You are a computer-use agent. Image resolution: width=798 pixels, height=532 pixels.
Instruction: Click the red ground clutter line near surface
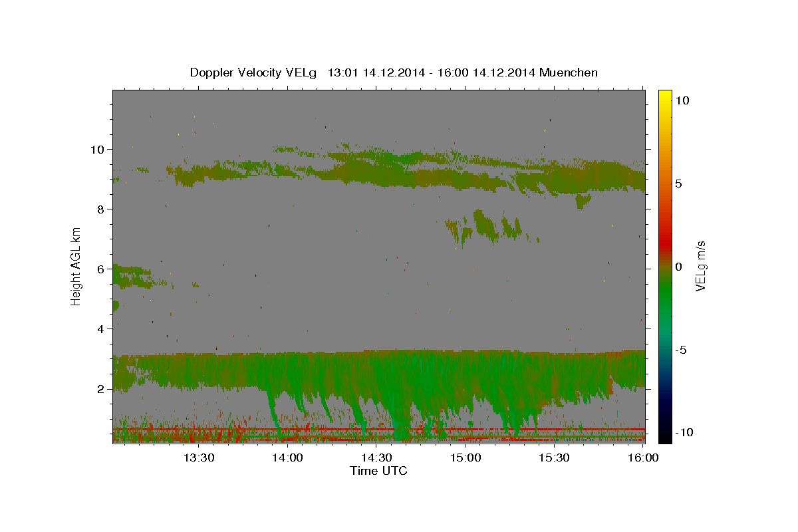pos(379,430)
